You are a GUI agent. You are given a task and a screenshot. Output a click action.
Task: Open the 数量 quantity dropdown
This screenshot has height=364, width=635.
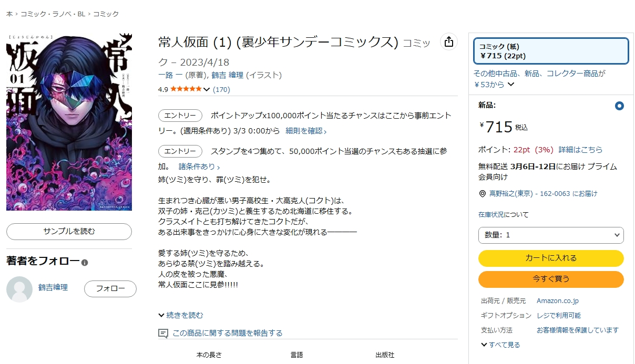click(550, 235)
